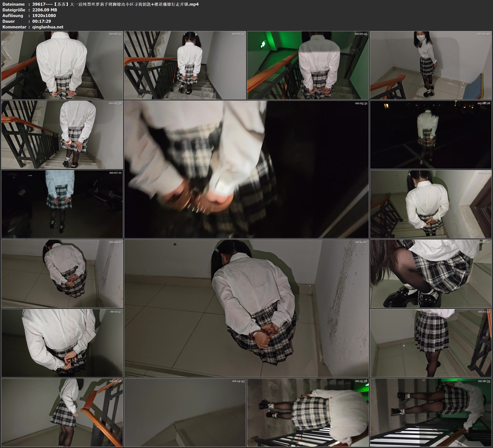Open the large thumbnail at 00:05:31
This screenshot has height=448, width=493.
point(246,169)
